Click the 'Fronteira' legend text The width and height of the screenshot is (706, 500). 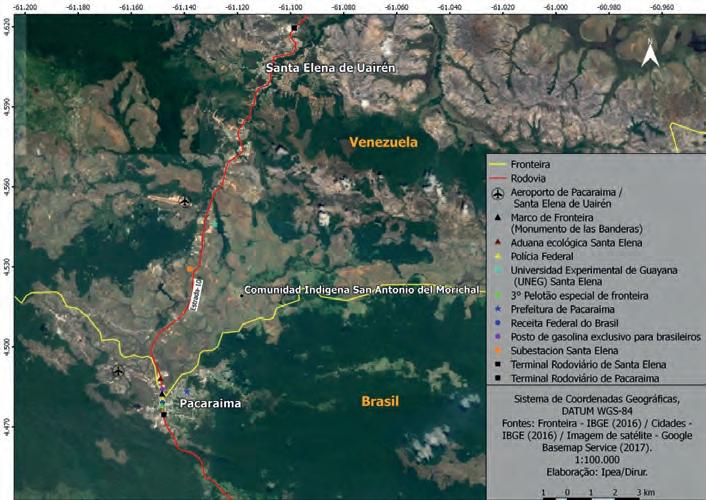(x=530, y=164)
